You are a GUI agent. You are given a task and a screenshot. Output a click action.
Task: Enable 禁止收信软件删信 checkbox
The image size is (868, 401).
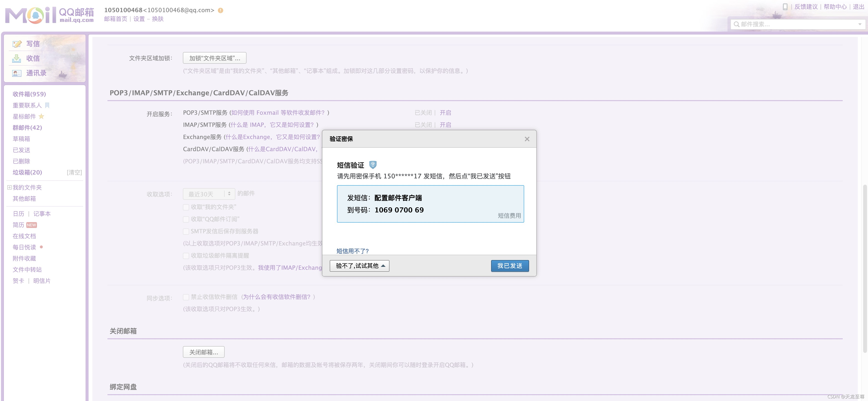(x=186, y=297)
